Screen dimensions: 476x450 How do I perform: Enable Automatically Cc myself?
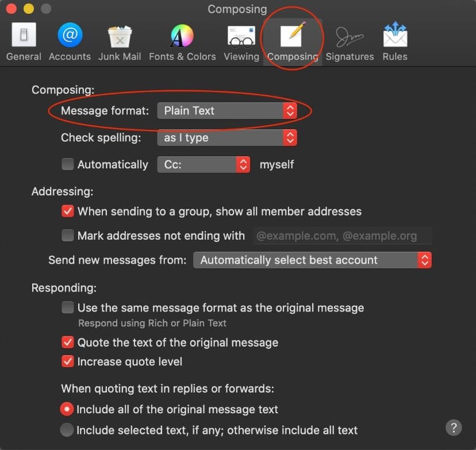click(67, 164)
